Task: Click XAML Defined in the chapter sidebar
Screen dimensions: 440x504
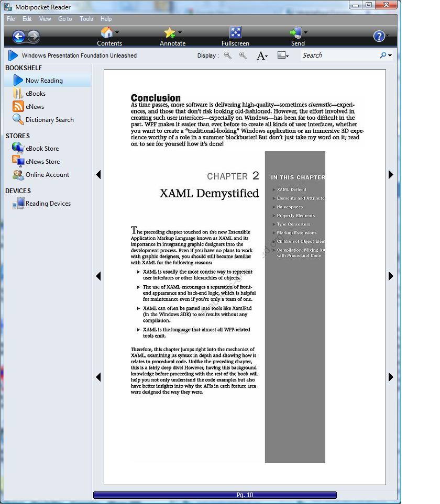Action: (x=291, y=189)
